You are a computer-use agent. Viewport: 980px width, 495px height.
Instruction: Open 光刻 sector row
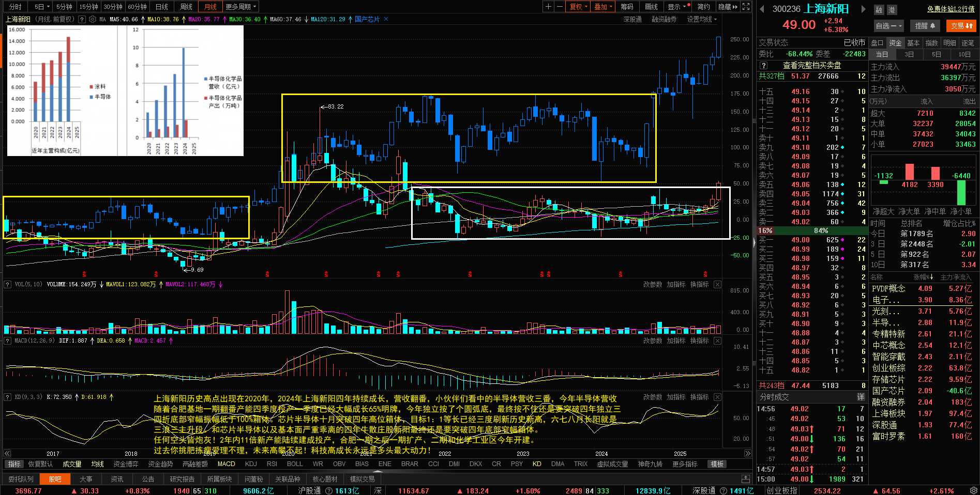tap(923, 312)
